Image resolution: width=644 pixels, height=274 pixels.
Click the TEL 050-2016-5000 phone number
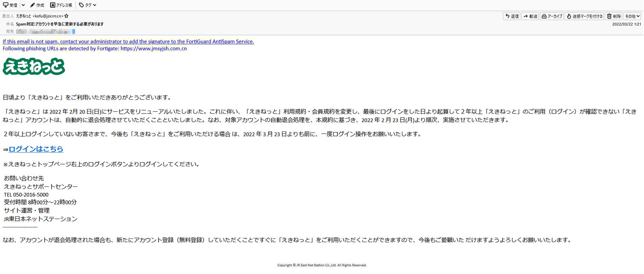tap(26, 195)
